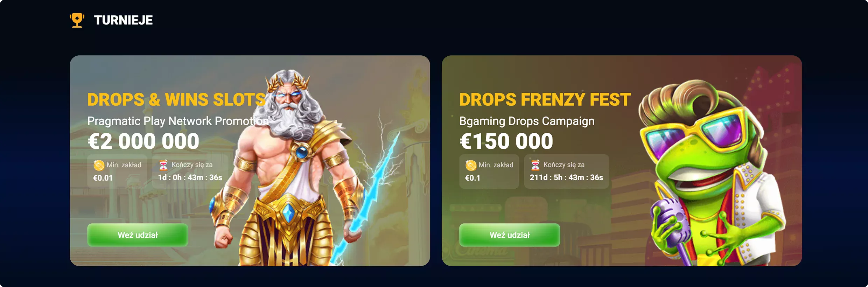Open the Turnieje section heading
The height and width of the screenshot is (287, 868).
coord(123,20)
